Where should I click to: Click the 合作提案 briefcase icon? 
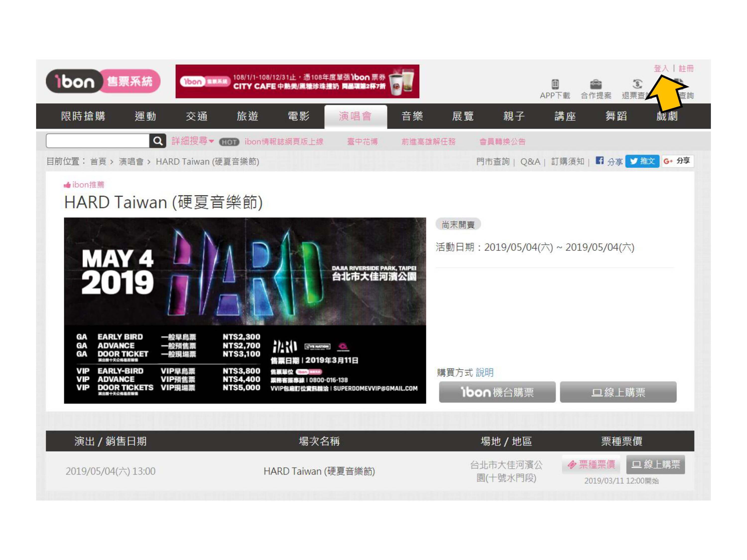pyautogui.click(x=596, y=84)
